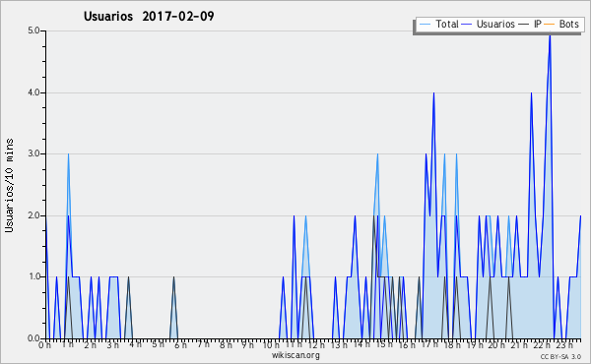Click the 5.0 y-axis label
Image resolution: width=591 pixels, height=364 pixels.
[33, 30]
